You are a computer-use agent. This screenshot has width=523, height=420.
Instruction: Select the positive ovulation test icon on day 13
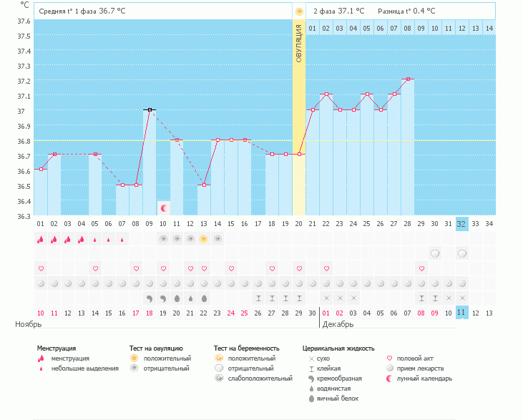coord(204,239)
